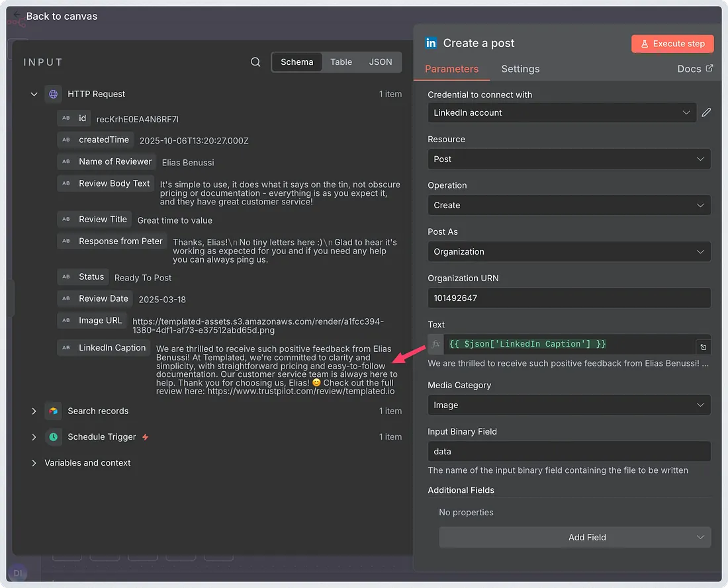728x588 pixels.
Task: Click the Execute step button
Action: click(x=672, y=44)
